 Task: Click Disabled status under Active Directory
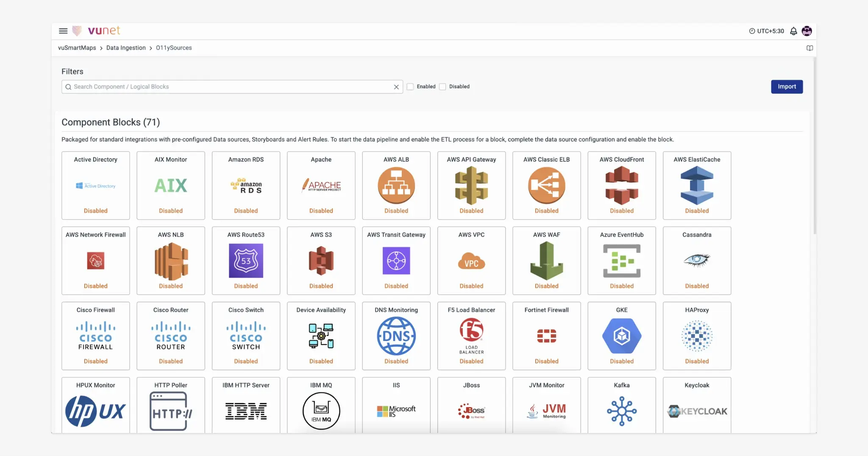[x=96, y=211]
